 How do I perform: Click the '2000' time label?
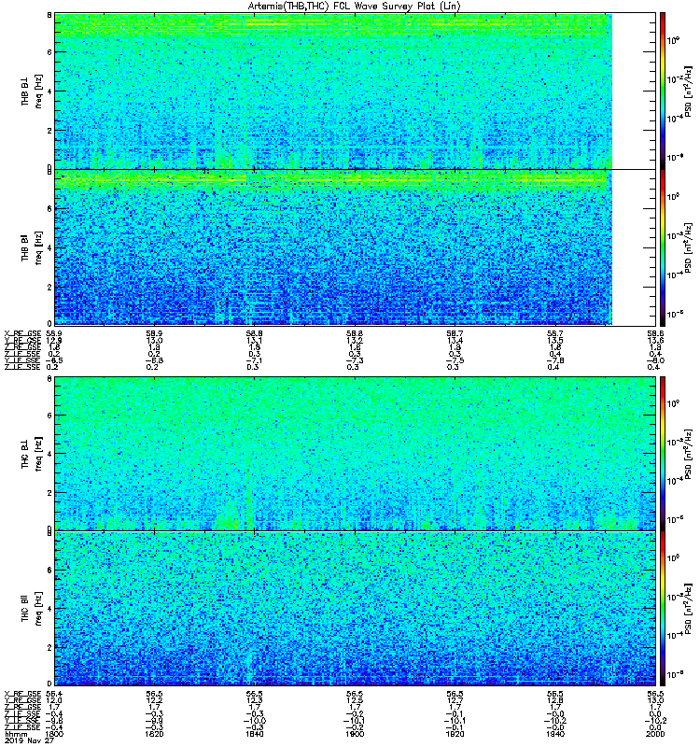(x=656, y=734)
